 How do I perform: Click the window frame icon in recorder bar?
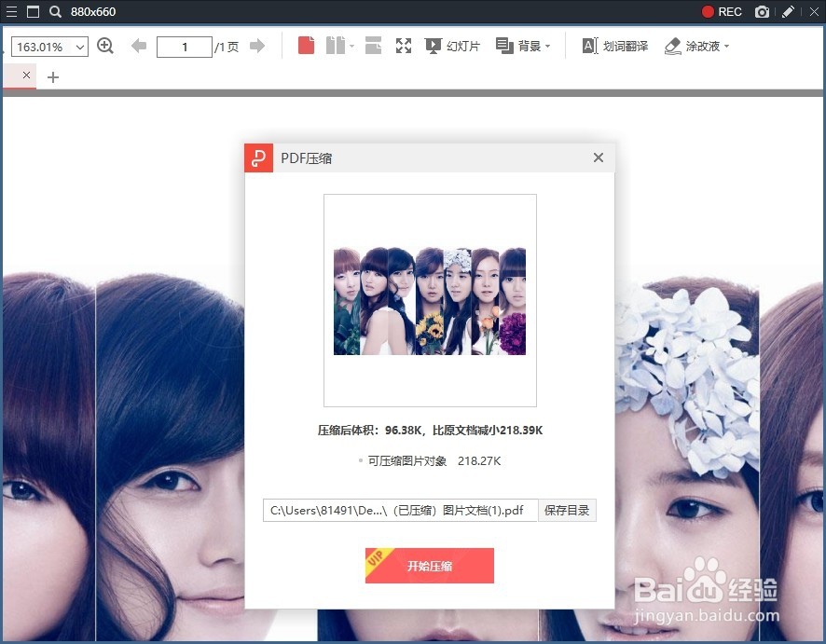coord(33,11)
